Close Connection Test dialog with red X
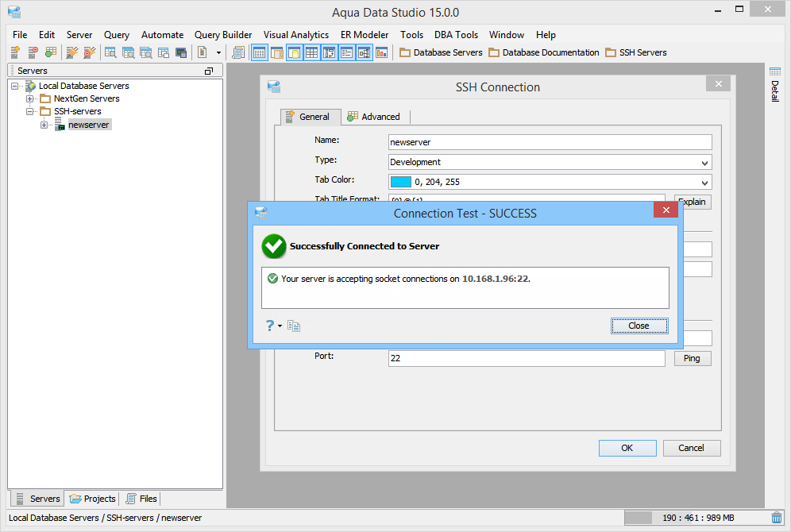This screenshot has width=791, height=532. (x=666, y=210)
